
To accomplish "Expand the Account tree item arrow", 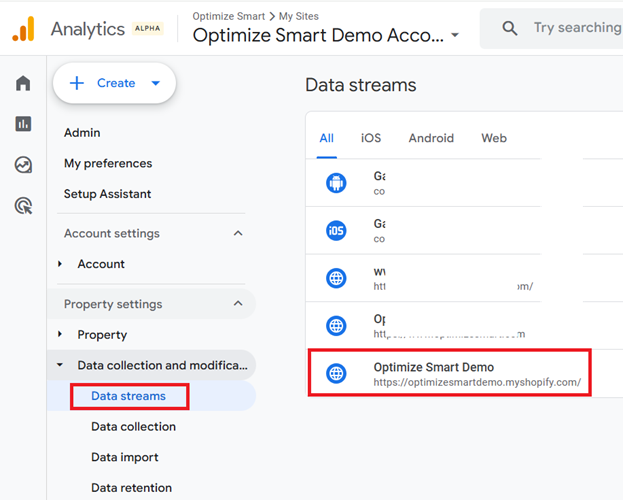I will click(60, 264).
